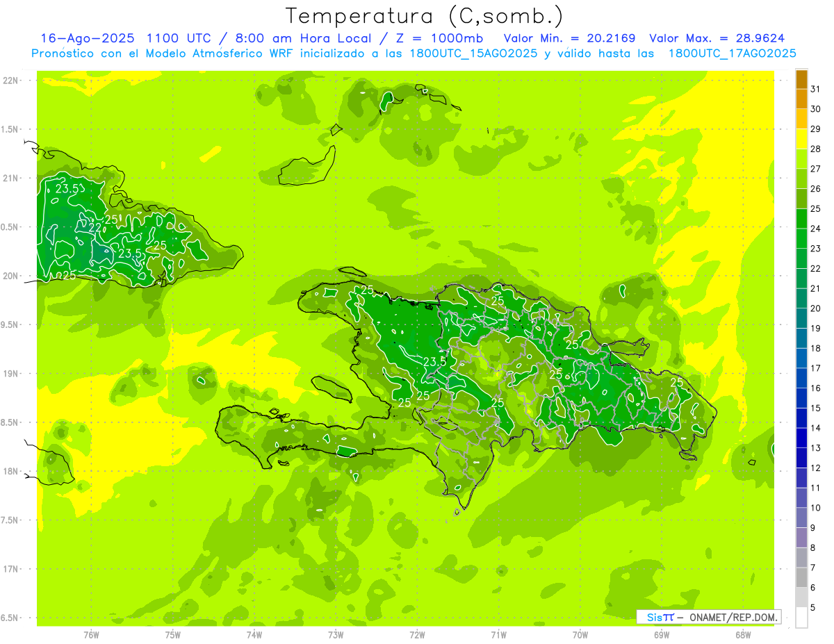
Task: Click the '22N' latitude label
Action: tap(10, 81)
